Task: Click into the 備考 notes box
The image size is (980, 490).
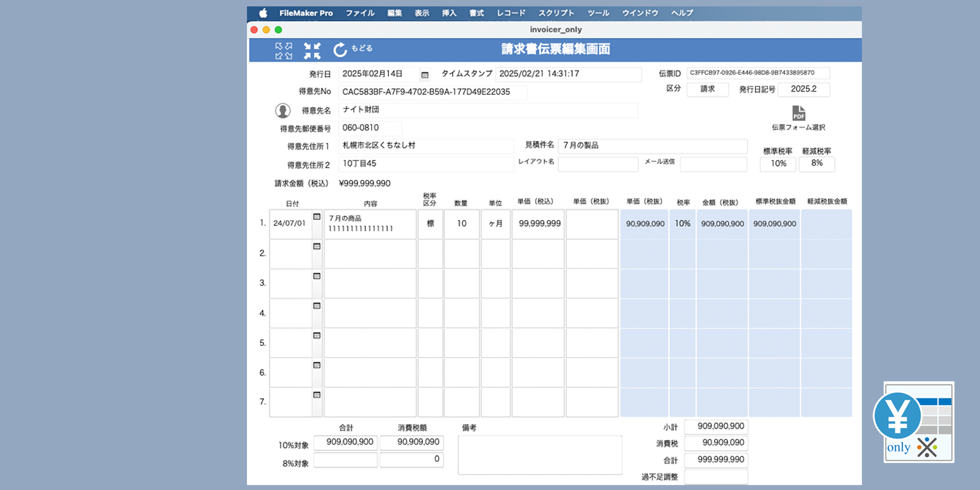Action: pos(539,455)
